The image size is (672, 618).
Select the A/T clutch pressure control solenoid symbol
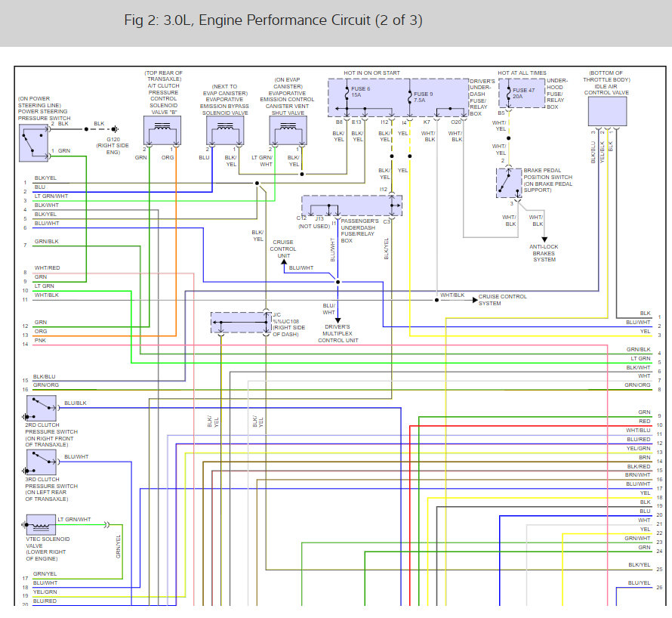click(x=162, y=131)
